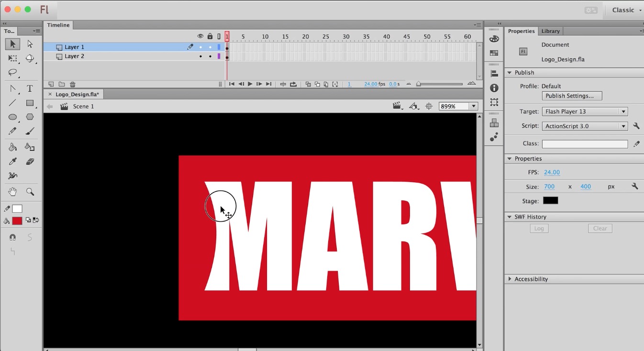Open the Target dropdown for Flash Player
644x351 pixels.
tap(623, 111)
